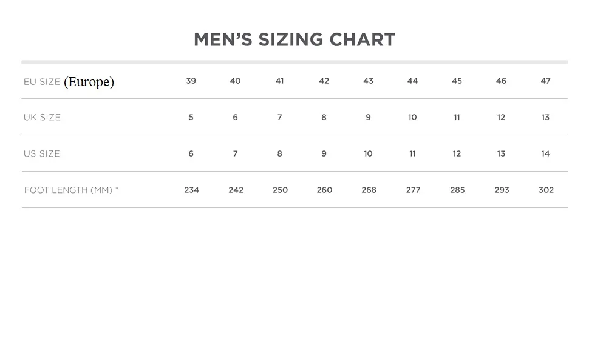Select EU size 42 value
589x364 pixels.
click(324, 81)
